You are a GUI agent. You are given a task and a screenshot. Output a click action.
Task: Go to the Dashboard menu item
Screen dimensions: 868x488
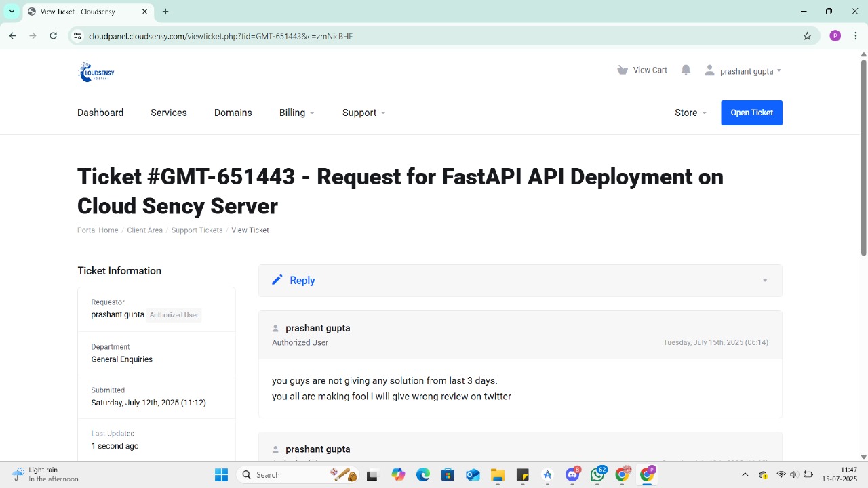pos(100,113)
